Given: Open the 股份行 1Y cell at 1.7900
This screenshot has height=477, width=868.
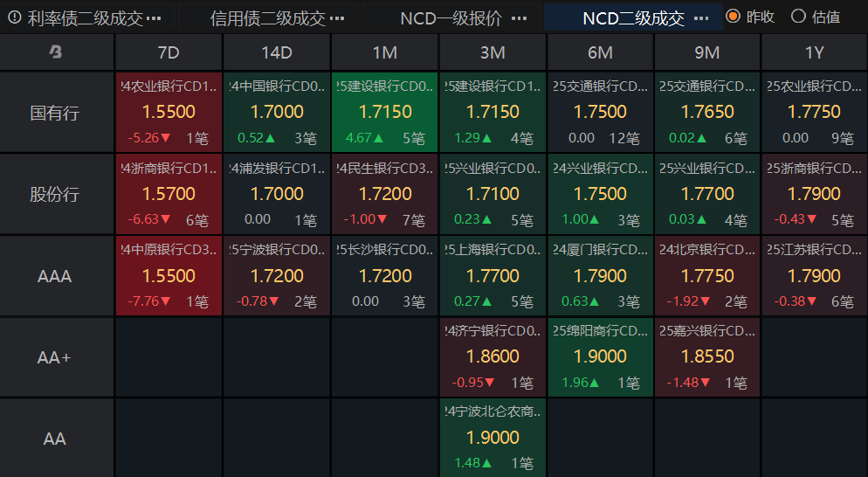Looking at the screenshot, I should (x=815, y=194).
